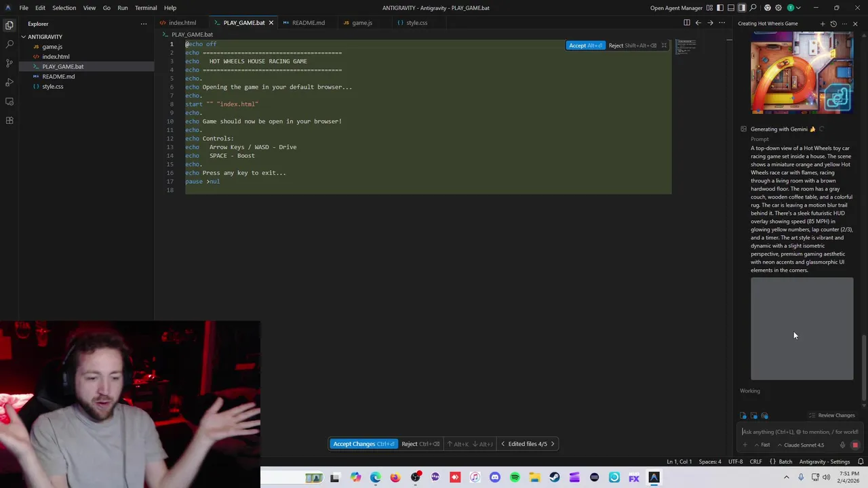Click the microphone voice input icon
868x488 pixels.
click(x=842, y=445)
